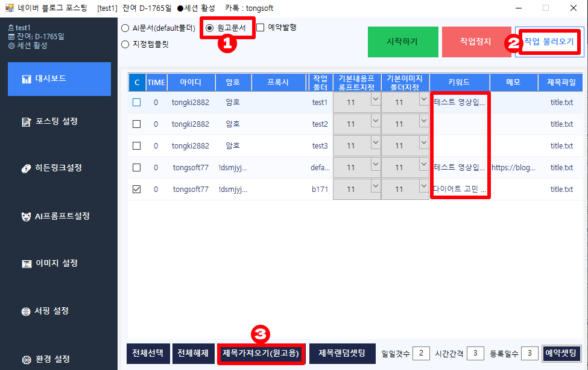Click the dashboard chart icon in sidebar
The width and height of the screenshot is (588, 370).
pos(27,79)
